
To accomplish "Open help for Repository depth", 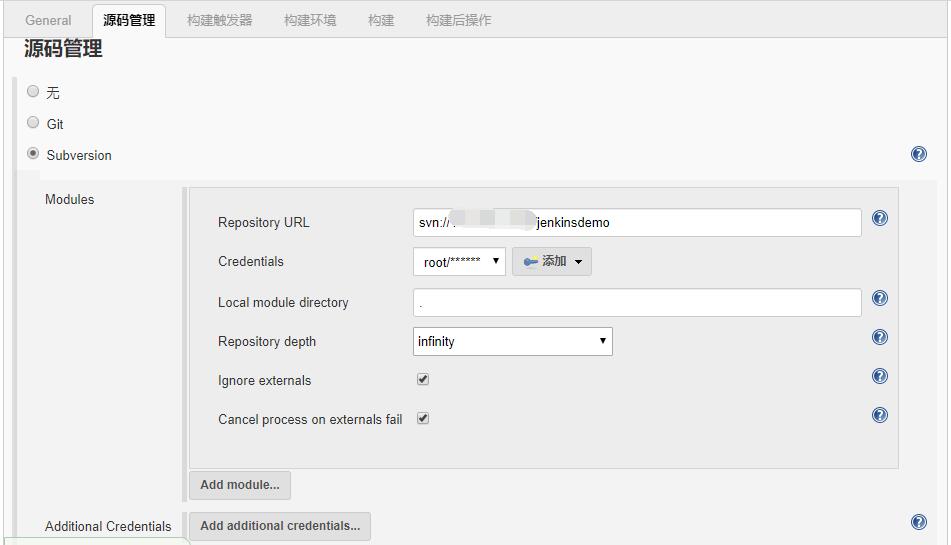I will pos(879,337).
